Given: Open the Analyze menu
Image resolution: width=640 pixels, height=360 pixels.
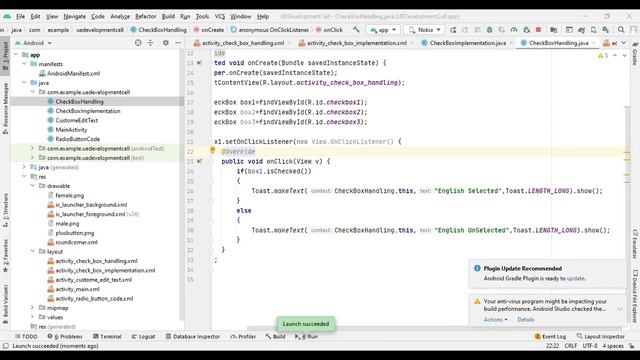Looking at the screenshot, I should [x=120, y=16].
